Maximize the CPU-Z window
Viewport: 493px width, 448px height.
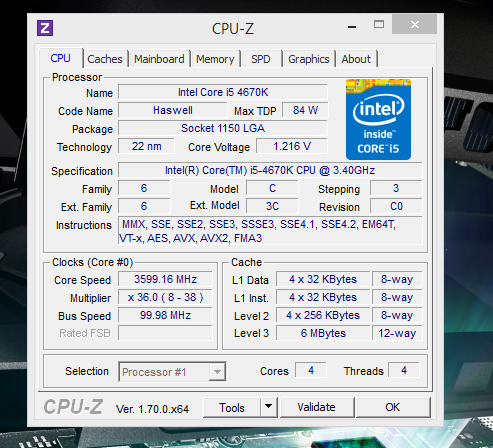[379, 24]
